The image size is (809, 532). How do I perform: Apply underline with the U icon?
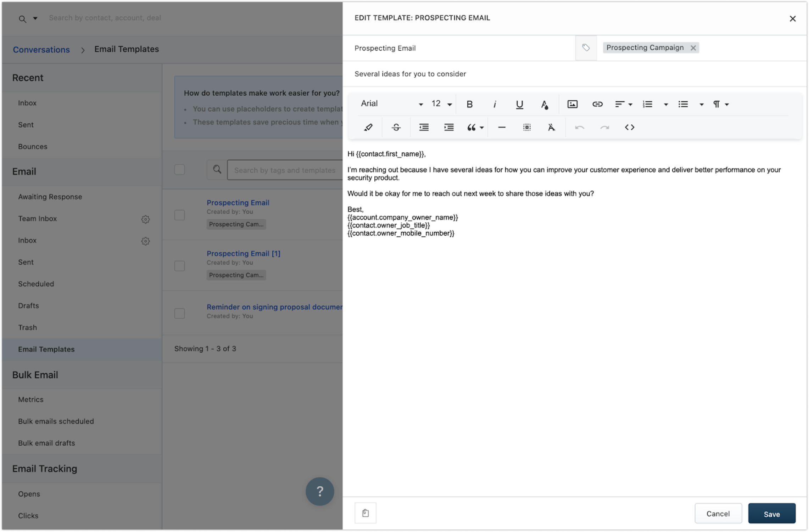(x=519, y=104)
